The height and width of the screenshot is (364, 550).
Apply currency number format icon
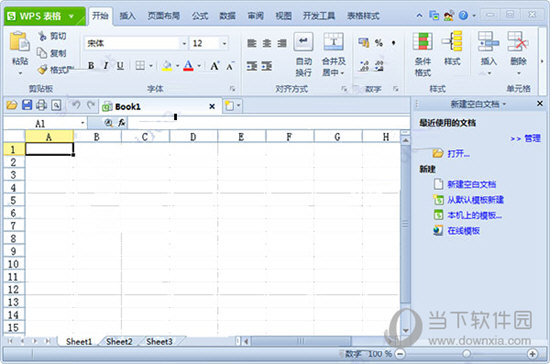(x=364, y=43)
